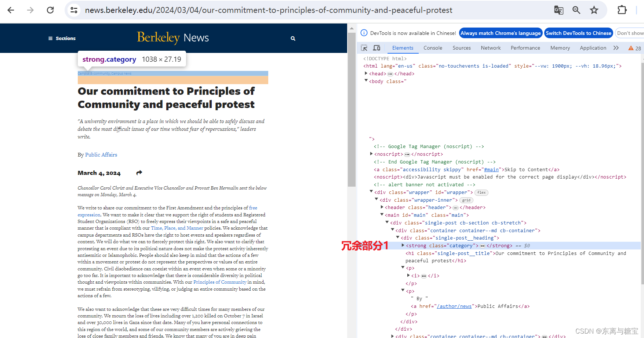Click Always match Chrome's language button
Image resolution: width=644 pixels, height=338 pixels.
pos(501,33)
